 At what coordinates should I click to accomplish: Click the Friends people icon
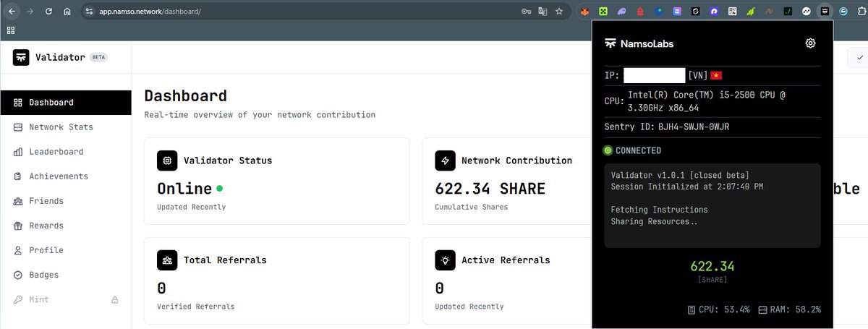click(x=18, y=201)
